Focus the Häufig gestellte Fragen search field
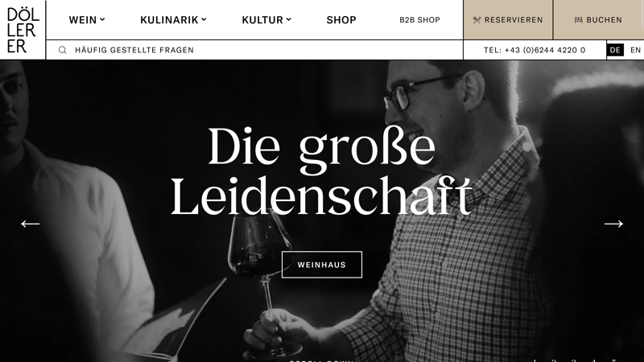This screenshot has height=362, width=644. tap(254, 50)
